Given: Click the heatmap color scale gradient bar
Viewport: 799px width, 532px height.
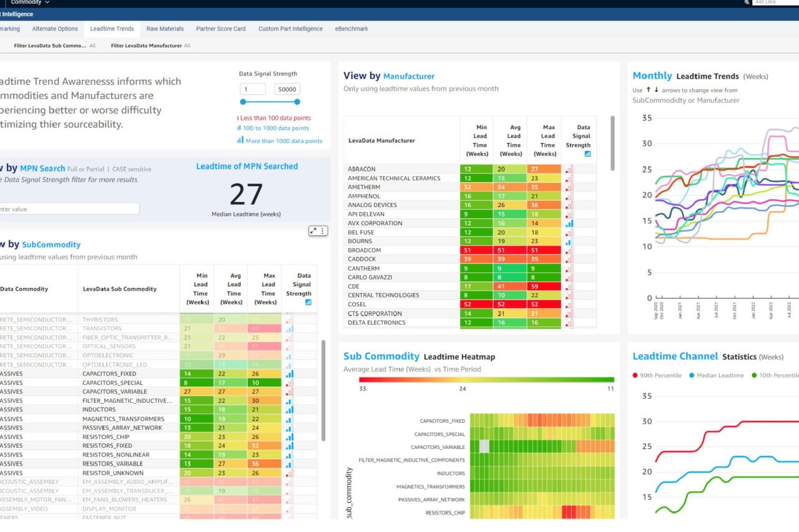Looking at the screenshot, I should pyautogui.click(x=486, y=379).
